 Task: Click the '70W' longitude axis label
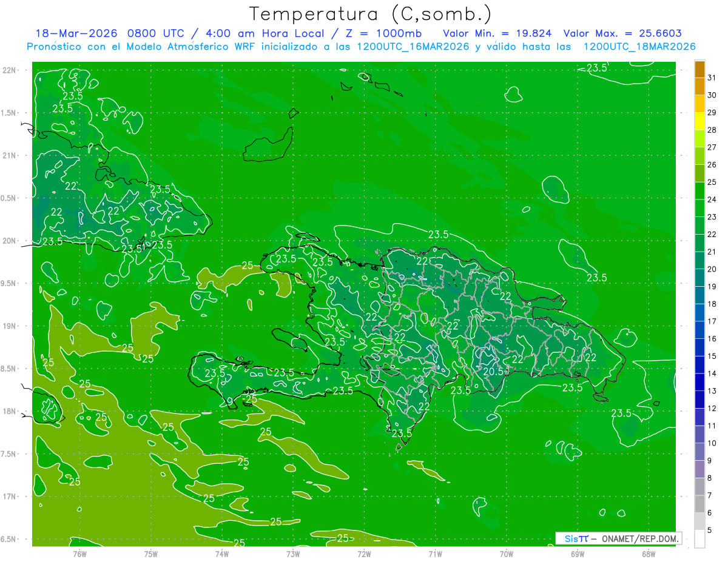point(507,554)
